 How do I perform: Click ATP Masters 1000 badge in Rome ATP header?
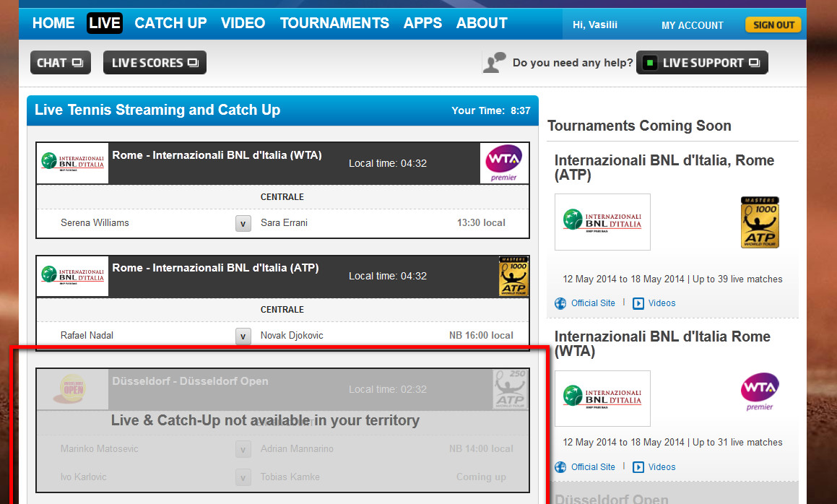[x=513, y=276]
